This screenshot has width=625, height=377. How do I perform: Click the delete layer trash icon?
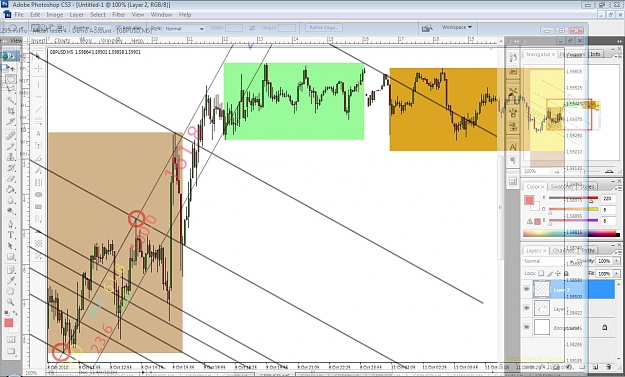pyautogui.click(x=608, y=367)
